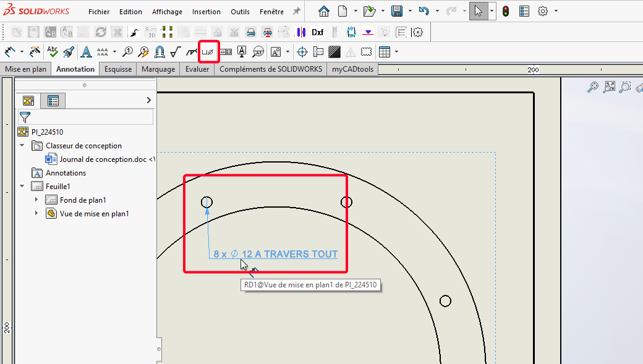Image resolution: width=643 pixels, height=364 pixels.
Task: Switch to the FeatureManager design tree tab
Action: coord(28,101)
